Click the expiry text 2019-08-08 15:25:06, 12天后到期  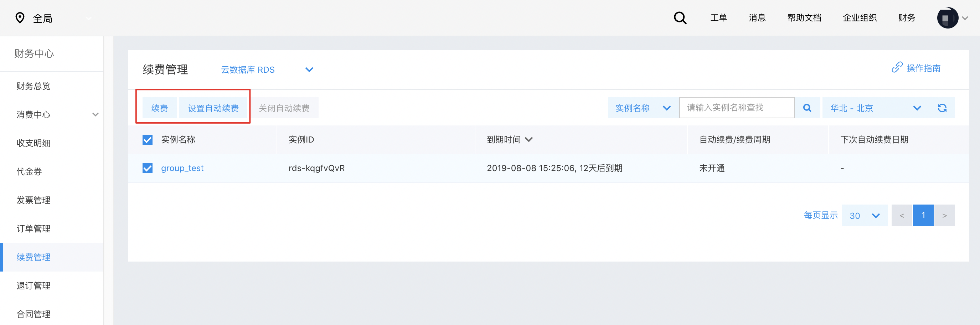pos(554,168)
